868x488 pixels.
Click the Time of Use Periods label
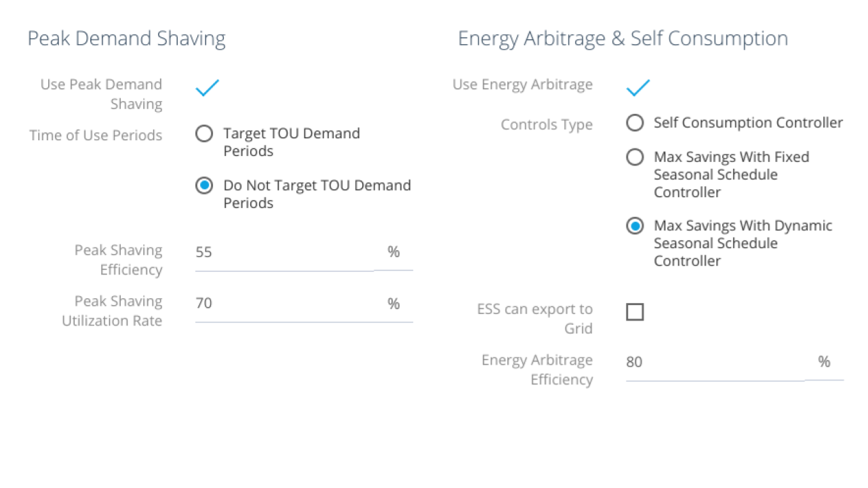pyautogui.click(x=96, y=135)
